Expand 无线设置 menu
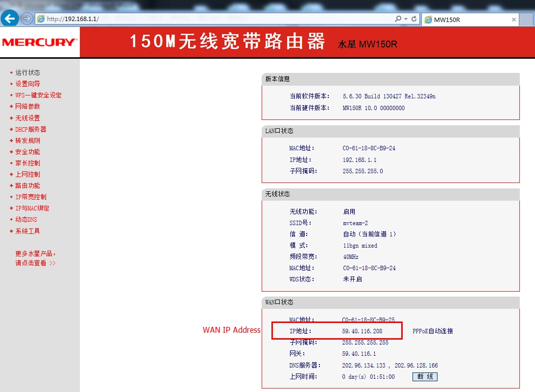This screenshot has height=392, width=535. pyautogui.click(x=27, y=118)
